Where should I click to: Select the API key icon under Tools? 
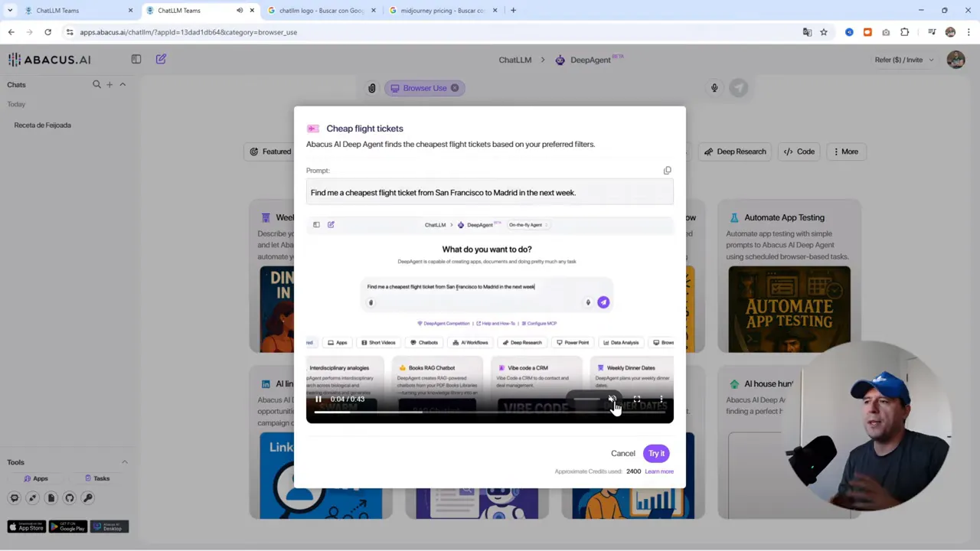point(87,497)
